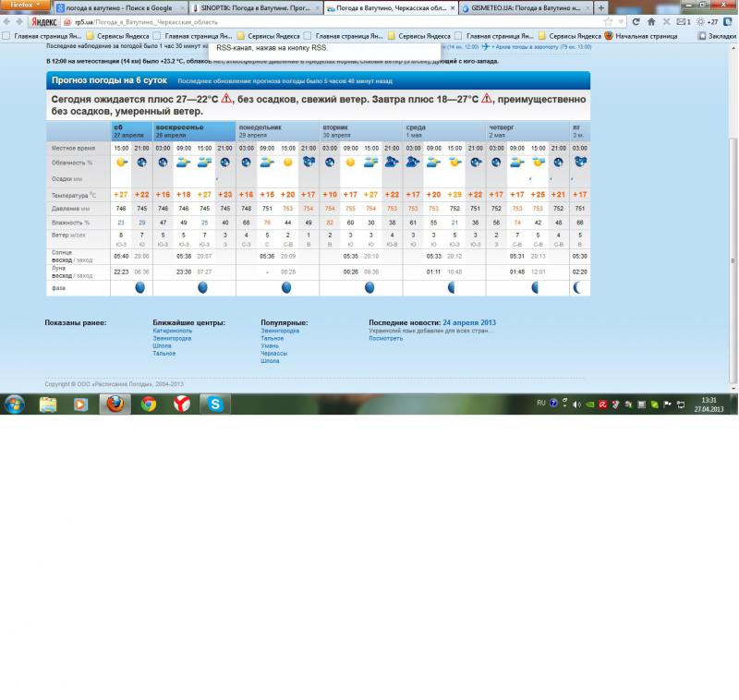The width and height of the screenshot is (739, 700).
Task: Open Windows Explorer from the taskbar
Action: 48,404
